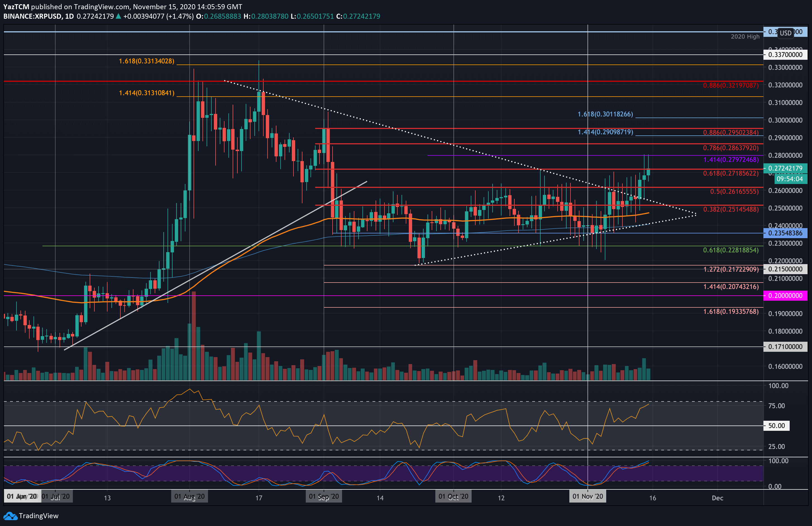Click the RSI 75.00 axis label
Image resolution: width=812 pixels, height=526 pixels.
[x=777, y=406]
